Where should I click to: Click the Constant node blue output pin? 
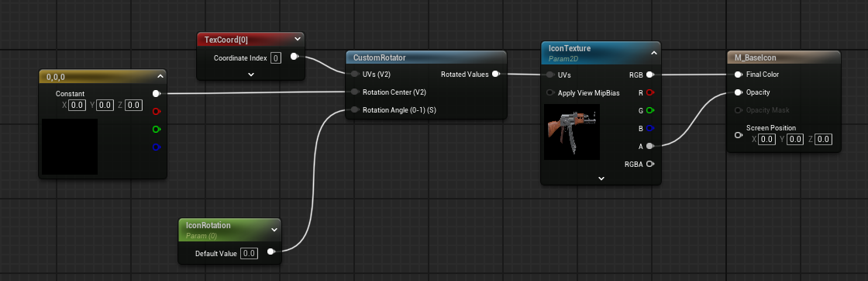coord(157,147)
